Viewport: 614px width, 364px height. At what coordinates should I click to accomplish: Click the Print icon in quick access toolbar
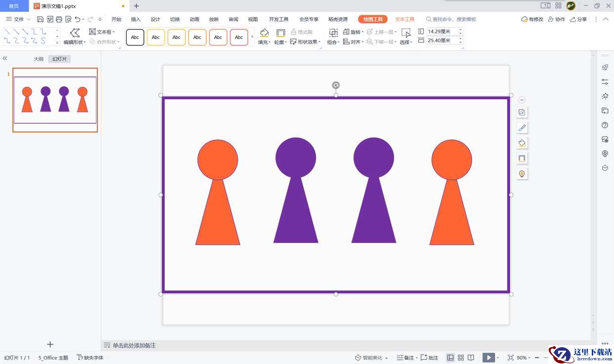click(x=59, y=19)
